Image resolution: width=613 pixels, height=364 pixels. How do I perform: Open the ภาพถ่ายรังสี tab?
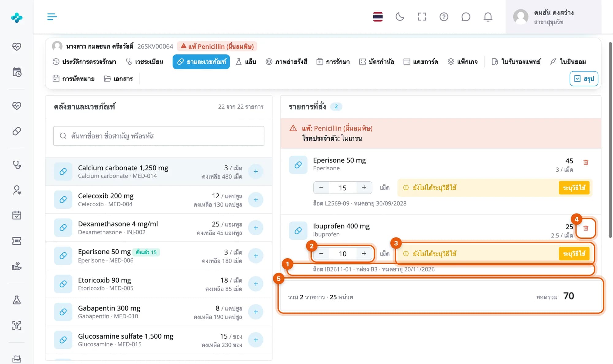[286, 62]
